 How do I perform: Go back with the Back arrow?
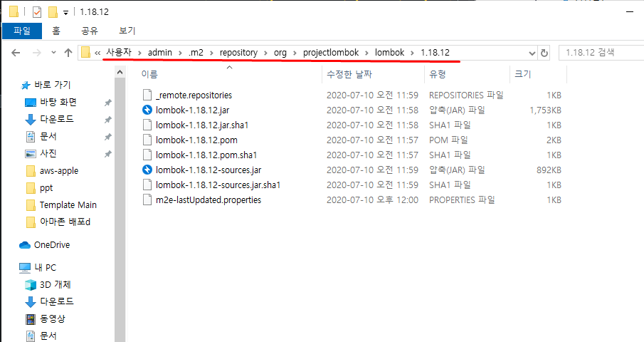coord(16,53)
